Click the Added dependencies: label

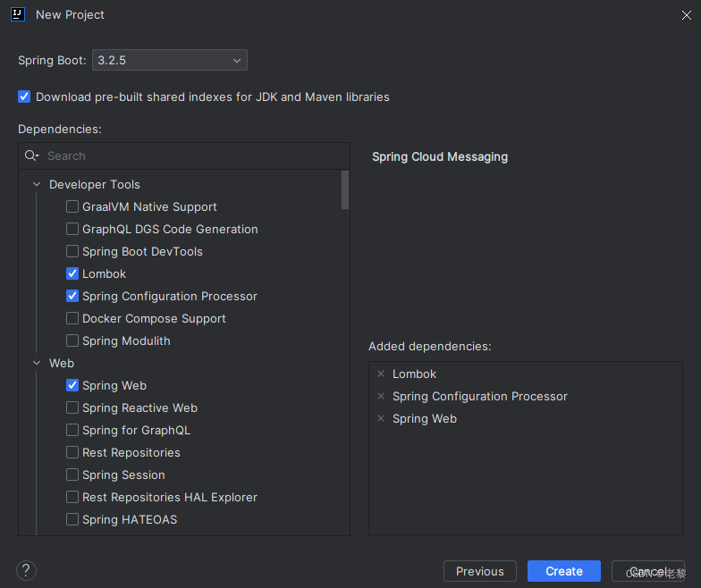[x=429, y=347]
